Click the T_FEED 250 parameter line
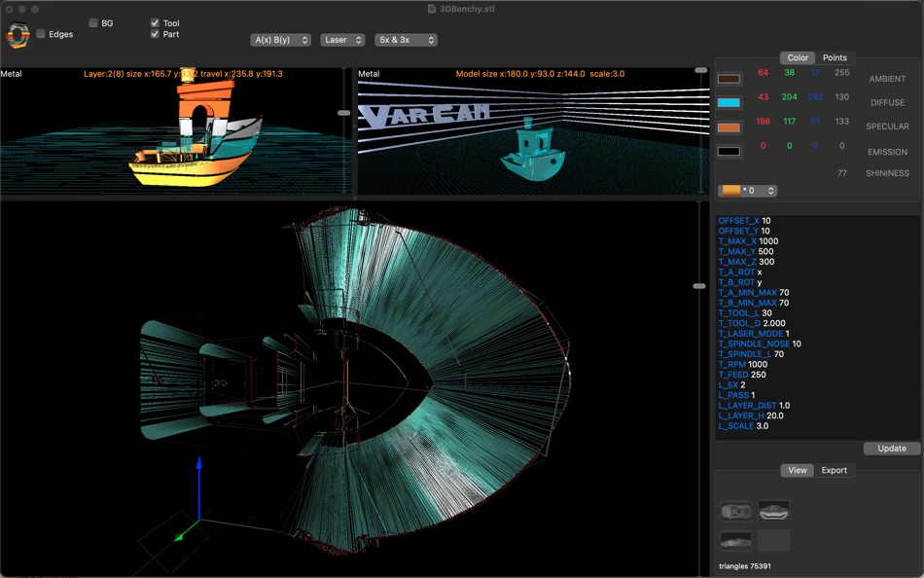Screen dimensions: 924x578 742,375
